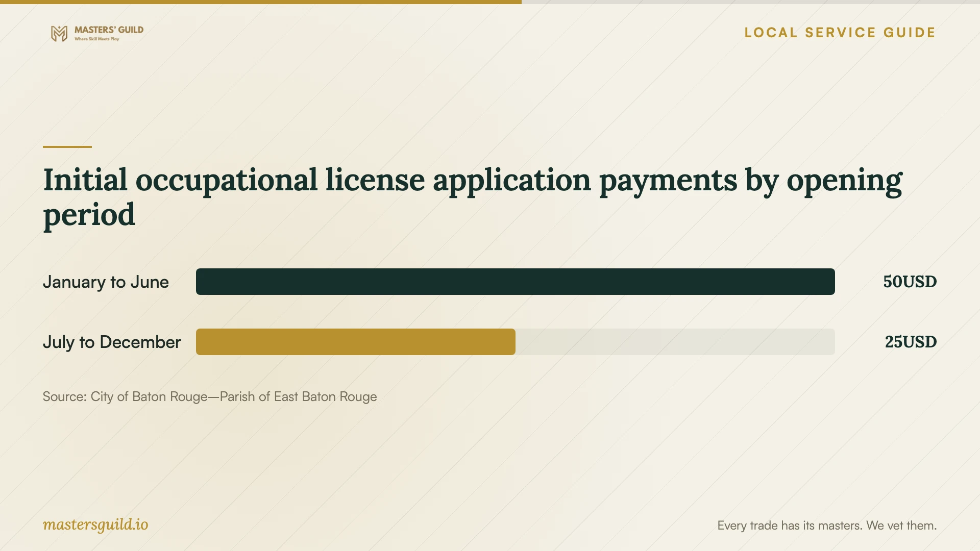Viewport: 980px width, 551px height.
Task: Click the gold progress bar at top
Action: point(261,2)
